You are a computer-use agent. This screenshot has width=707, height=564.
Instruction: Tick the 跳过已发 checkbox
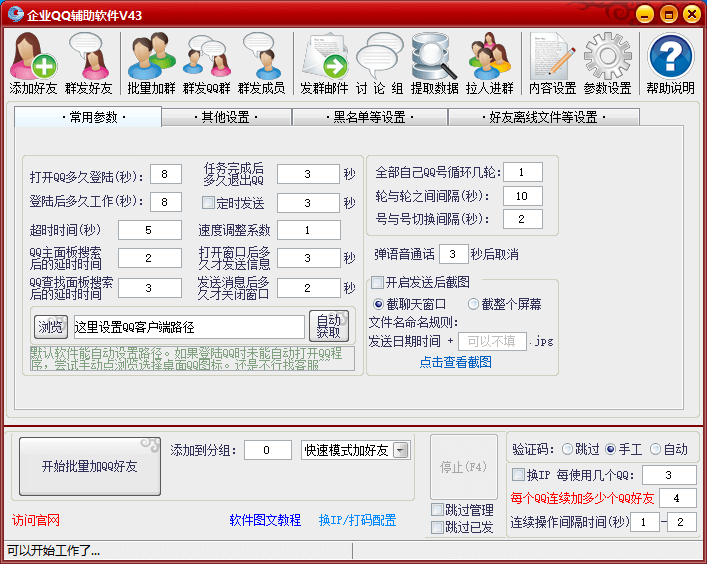437,527
